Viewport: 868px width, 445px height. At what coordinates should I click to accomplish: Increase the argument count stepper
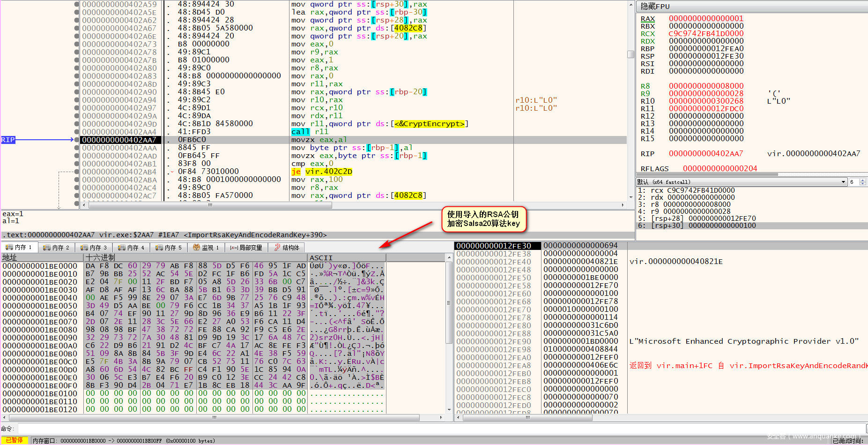click(863, 180)
